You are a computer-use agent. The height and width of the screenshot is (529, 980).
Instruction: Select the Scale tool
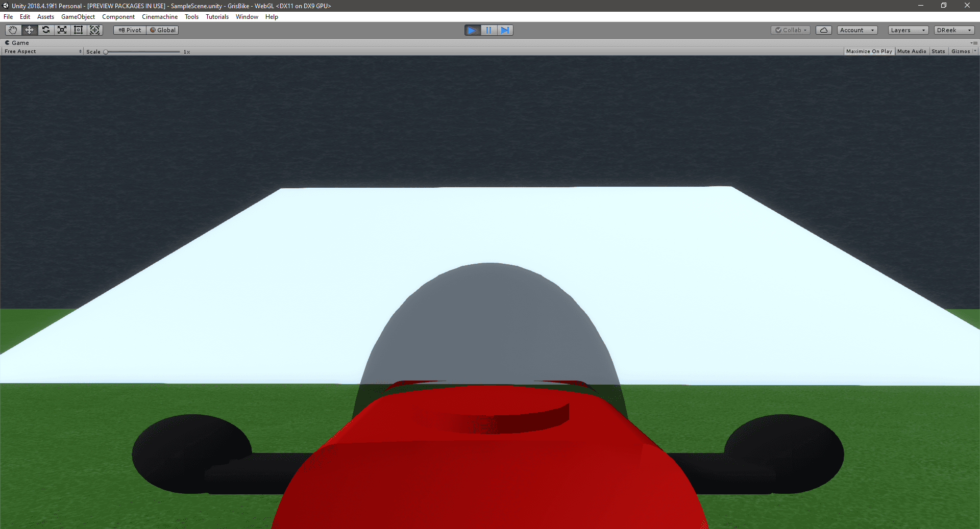point(62,30)
